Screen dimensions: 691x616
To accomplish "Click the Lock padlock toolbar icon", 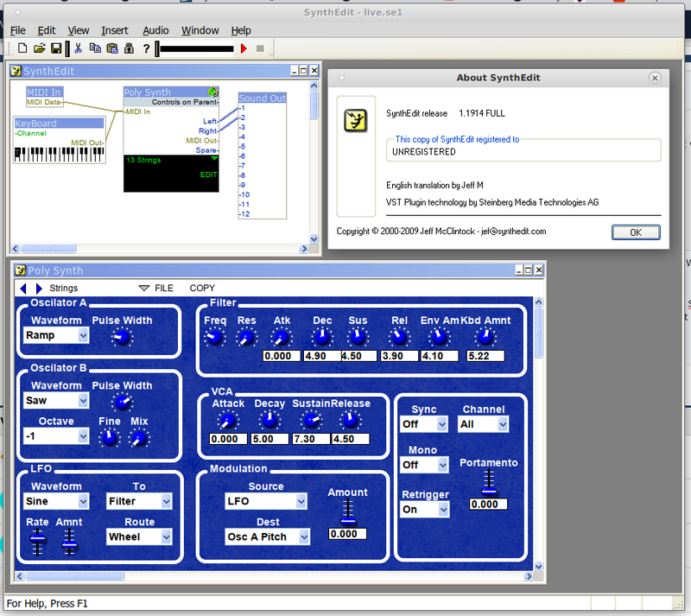I will click(129, 48).
